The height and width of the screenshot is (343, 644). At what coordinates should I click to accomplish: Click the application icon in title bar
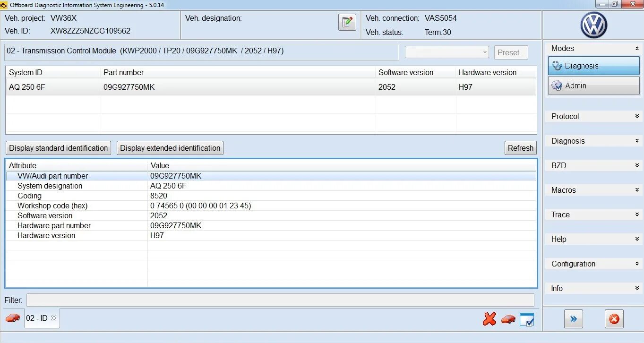(4, 5)
